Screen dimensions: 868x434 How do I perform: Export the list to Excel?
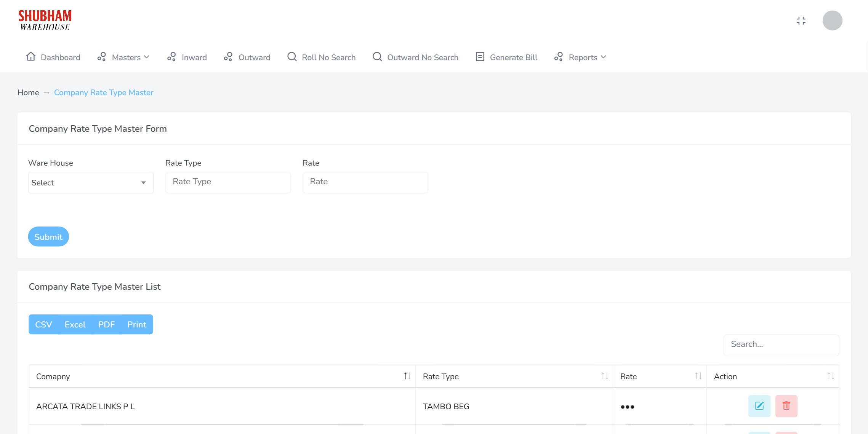[75, 324]
